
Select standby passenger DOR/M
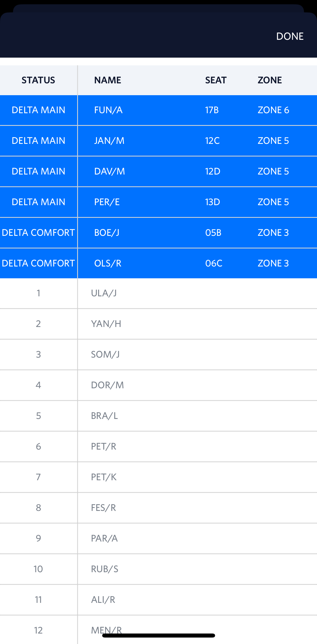158,385
